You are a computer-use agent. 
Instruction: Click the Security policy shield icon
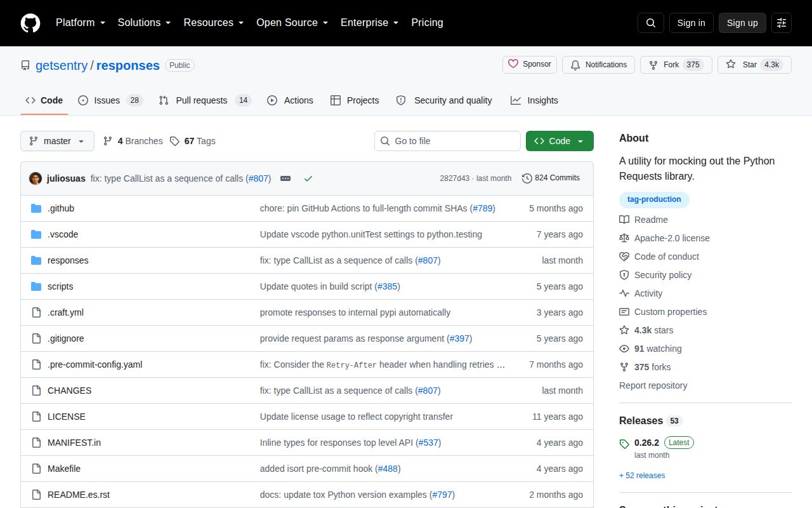pos(624,275)
